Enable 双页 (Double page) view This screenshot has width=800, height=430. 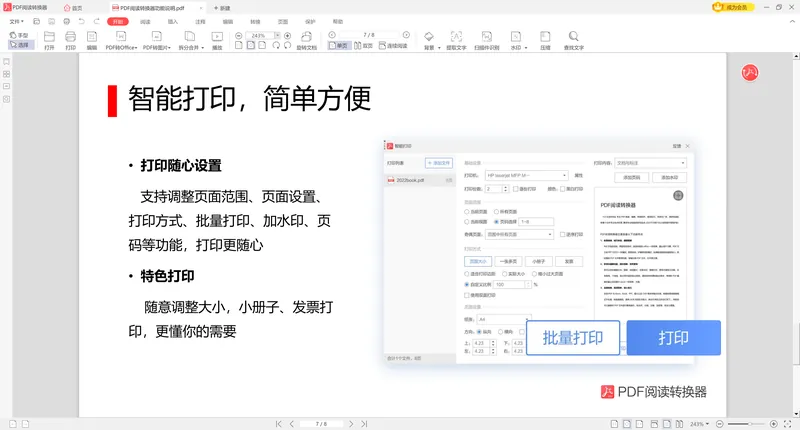point(364,45)
